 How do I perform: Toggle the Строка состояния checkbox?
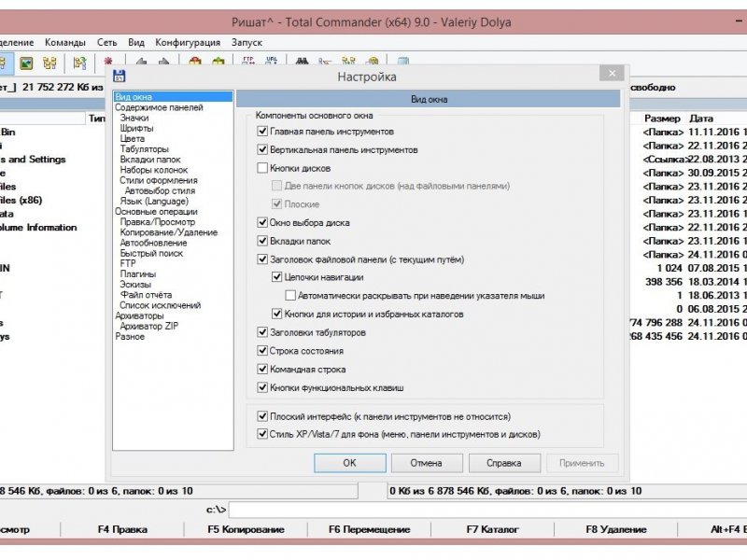click(x=262, y=351)
